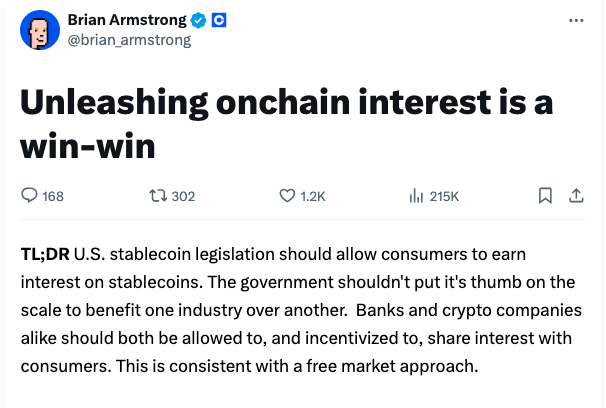Open the 'Unleashing onchain interest' article headline
Screen dimensions: 606x408
tap(286, 124)
